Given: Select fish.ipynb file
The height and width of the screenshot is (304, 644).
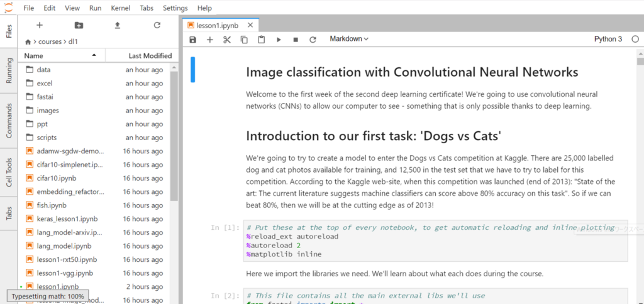Looking at the screenshot, I should click(x=94, y=205).
